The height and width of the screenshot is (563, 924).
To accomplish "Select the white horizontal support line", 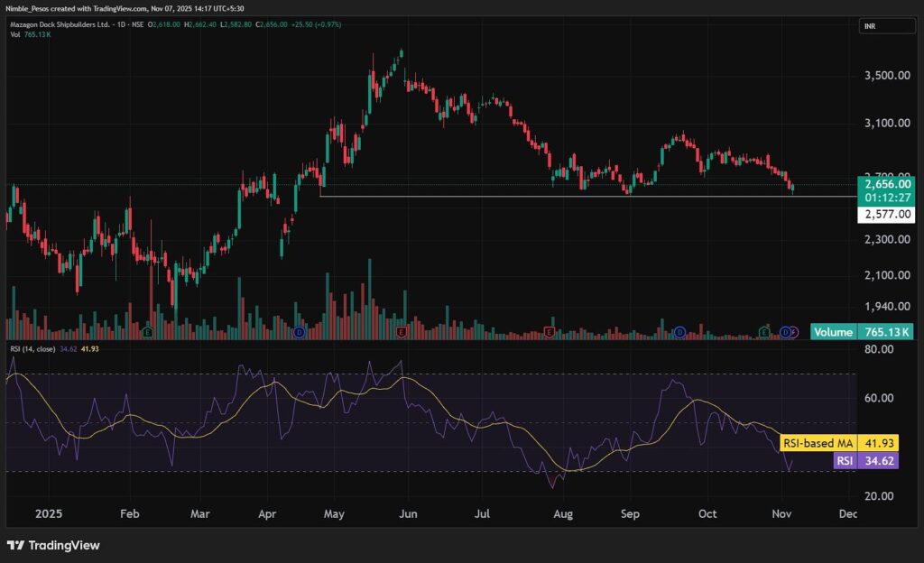I will coord(541,196).
